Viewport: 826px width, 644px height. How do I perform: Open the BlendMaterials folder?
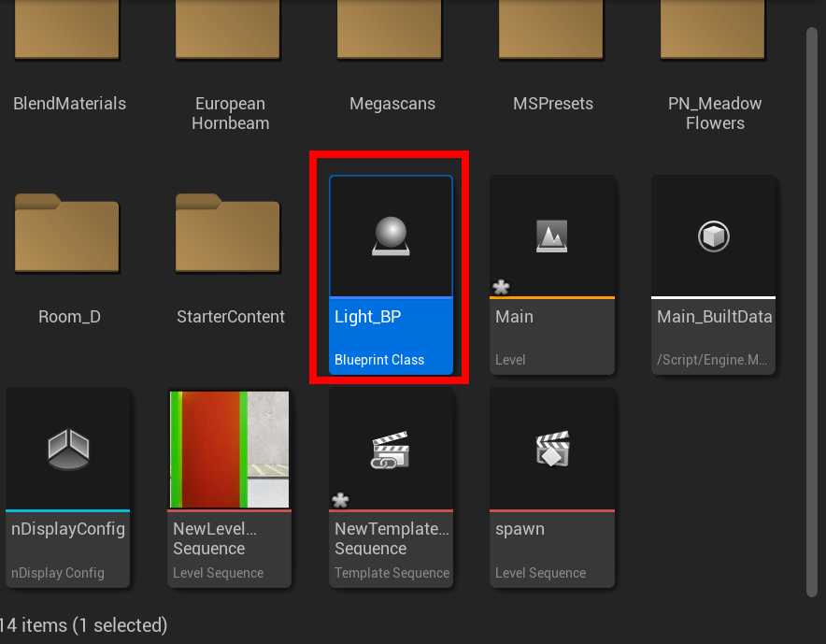coord(67,29)
